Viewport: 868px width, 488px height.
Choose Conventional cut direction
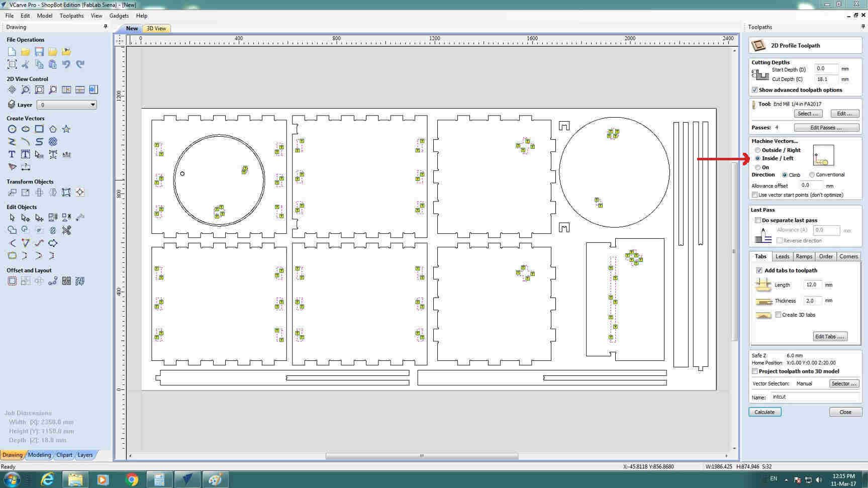pos(812,175)
